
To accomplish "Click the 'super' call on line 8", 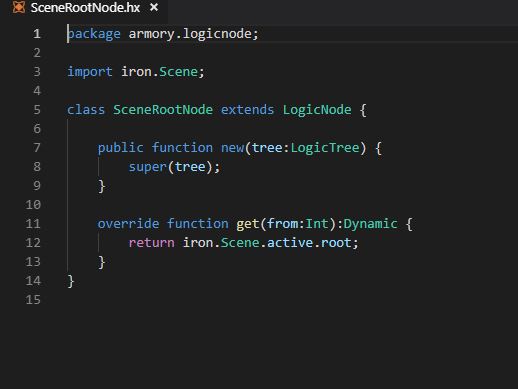I will tap(147, 167).
